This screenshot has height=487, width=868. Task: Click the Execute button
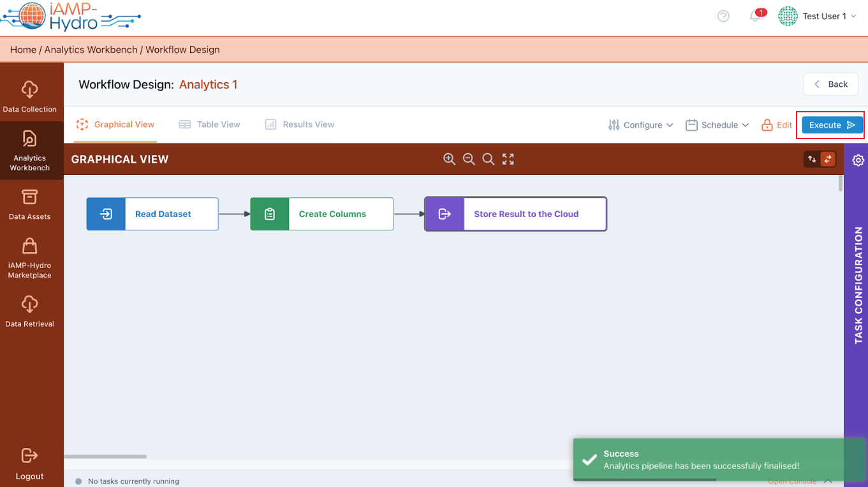832,125
